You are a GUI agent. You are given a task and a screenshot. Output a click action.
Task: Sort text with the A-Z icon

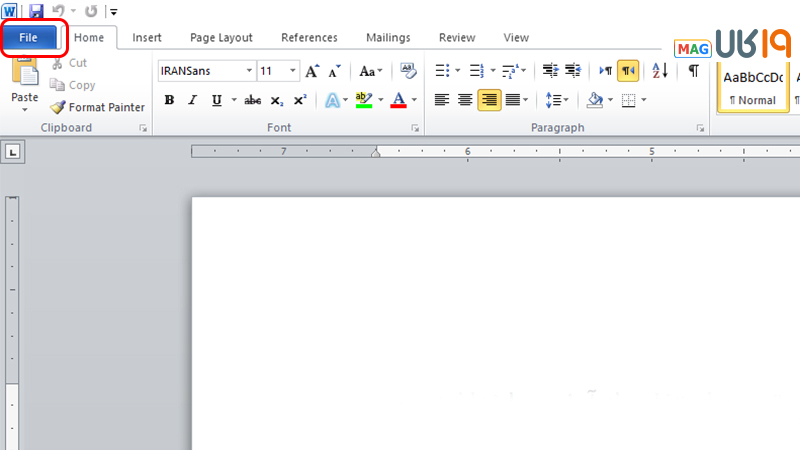[659, 71]
